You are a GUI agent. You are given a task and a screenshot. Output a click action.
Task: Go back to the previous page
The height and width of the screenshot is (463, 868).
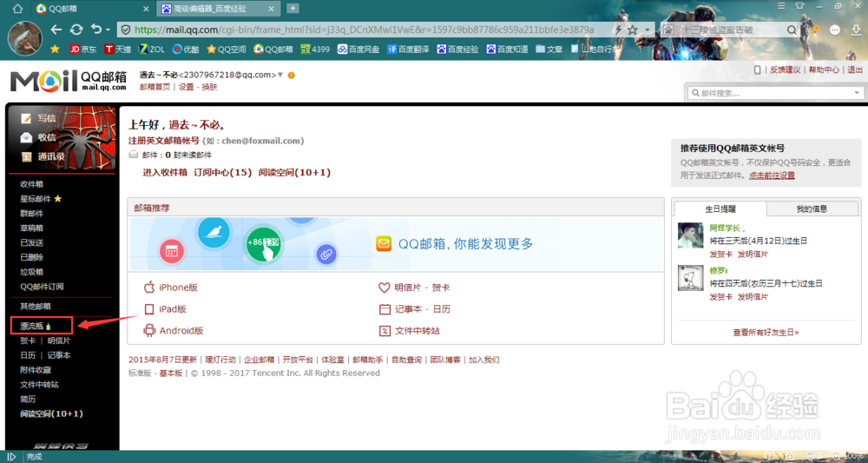(x=56, y=30)
